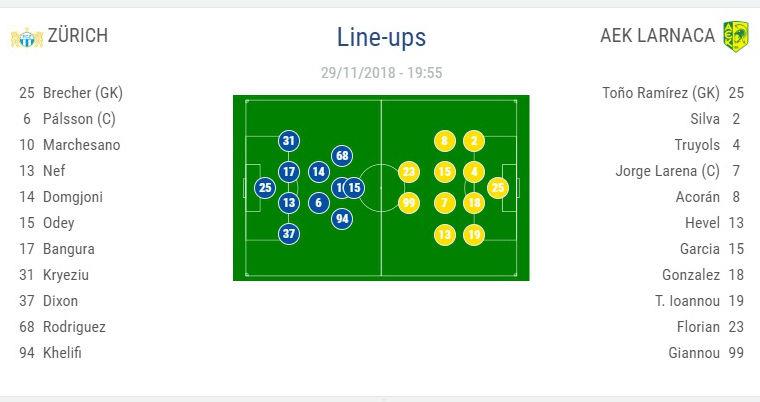Select yellow player marker 19 on pitch
760x402 pixels.
tap(474, 235)
